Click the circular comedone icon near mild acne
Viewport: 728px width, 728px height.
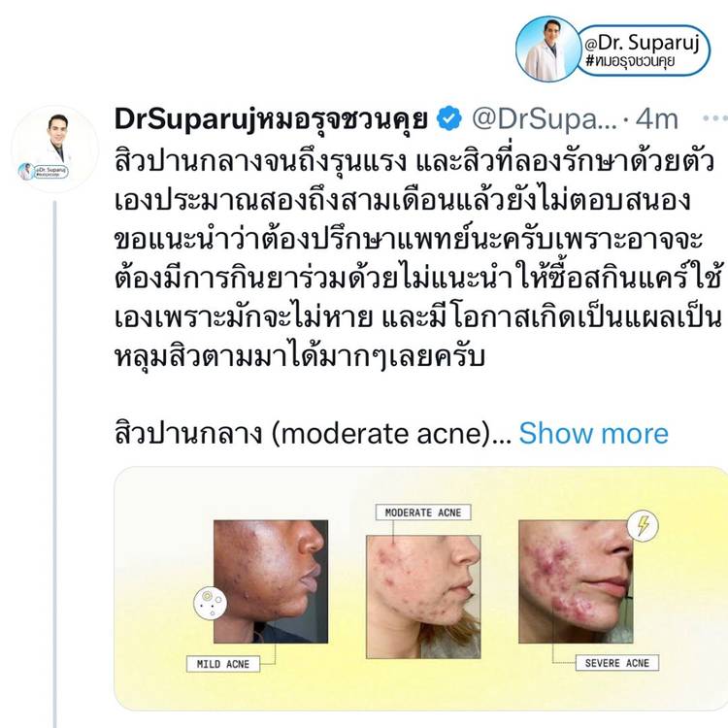[210, 603]
